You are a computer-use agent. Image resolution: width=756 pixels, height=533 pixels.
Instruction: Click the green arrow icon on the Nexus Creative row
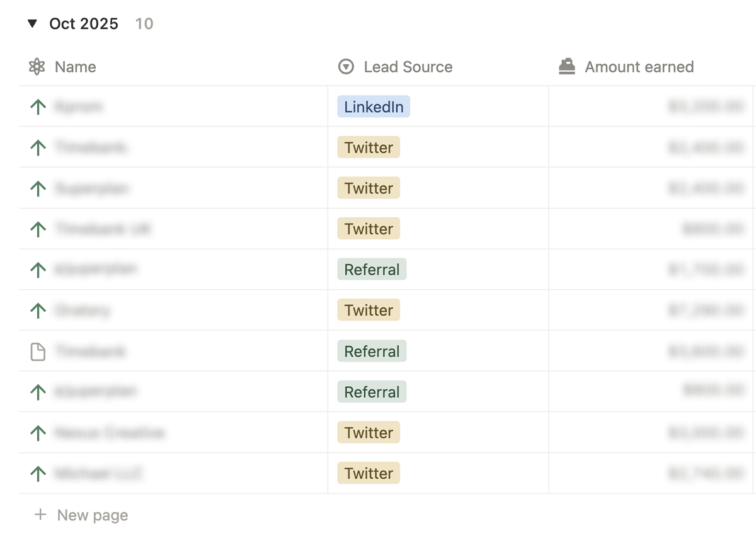[38, 432]
